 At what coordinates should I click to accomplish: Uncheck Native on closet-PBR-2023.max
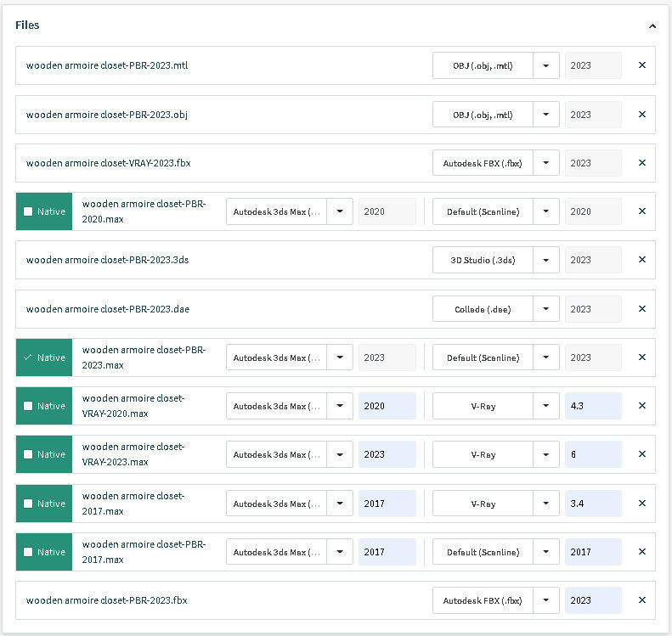[x=29, y=357]
